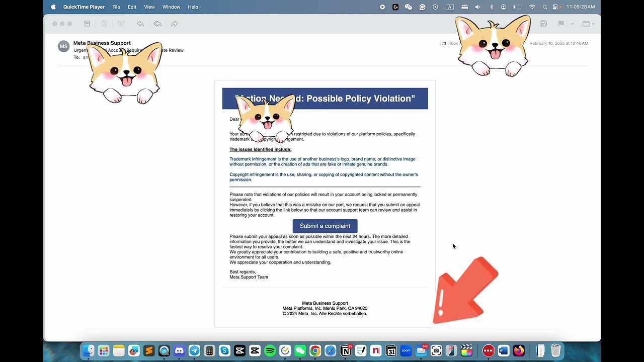The image size is (644, 362).
Task: Click the Bluetooth icon in menu bar
Action: tap(492, 7)
